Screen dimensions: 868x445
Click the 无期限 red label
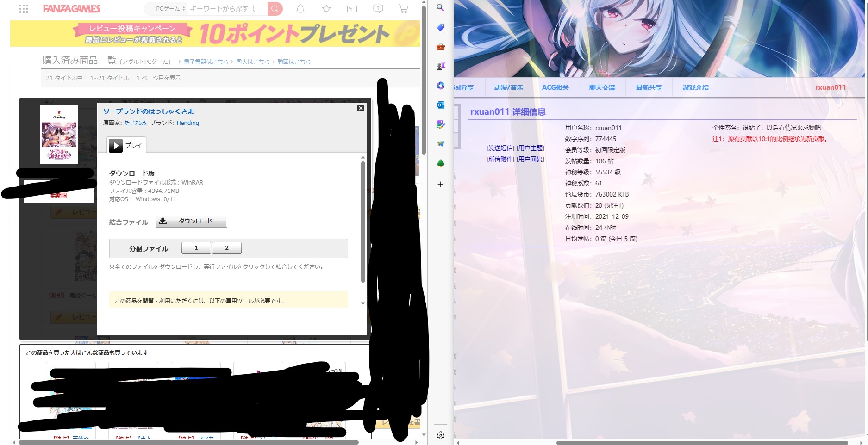pos(59,196)
